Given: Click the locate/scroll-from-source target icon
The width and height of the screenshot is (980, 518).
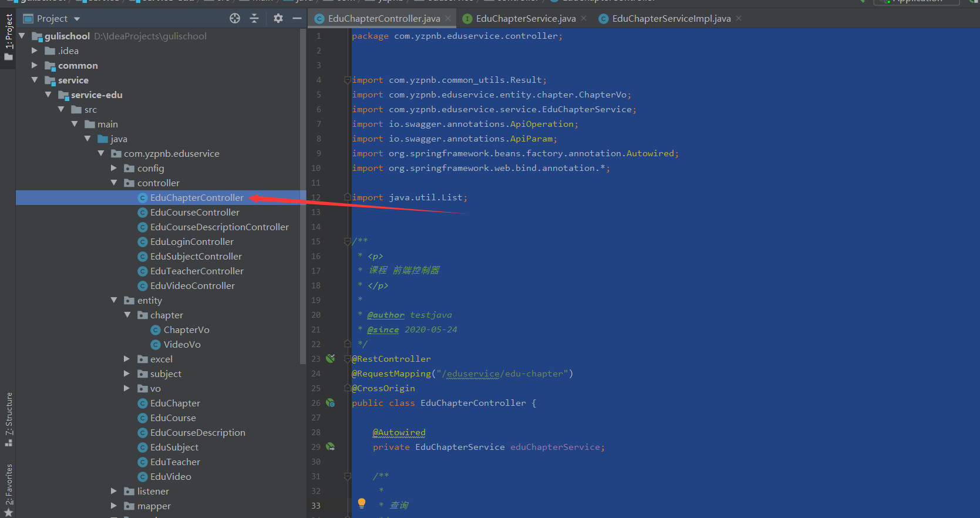Looking at the screenshot, I should (x=235, y=18).
